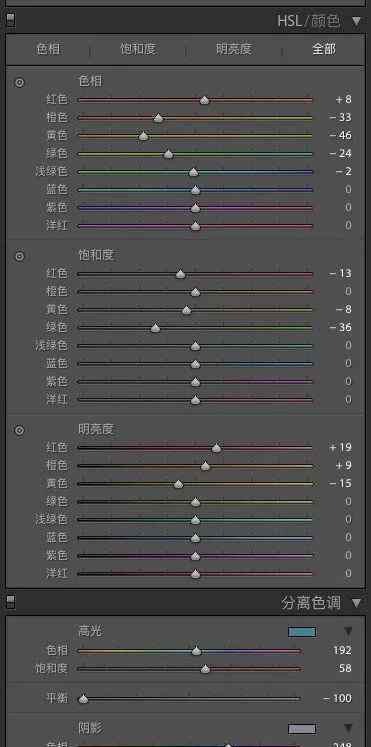Select the 饱和度 targeted adjustment tool icon
Image resolution: width=371 pixels, height=747 pixels.
[20, 256]
